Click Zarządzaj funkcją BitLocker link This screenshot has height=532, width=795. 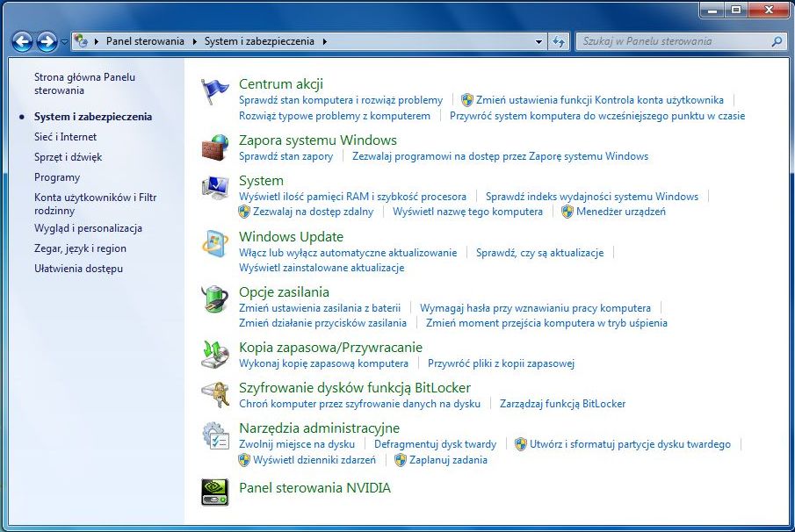(562, 404)
